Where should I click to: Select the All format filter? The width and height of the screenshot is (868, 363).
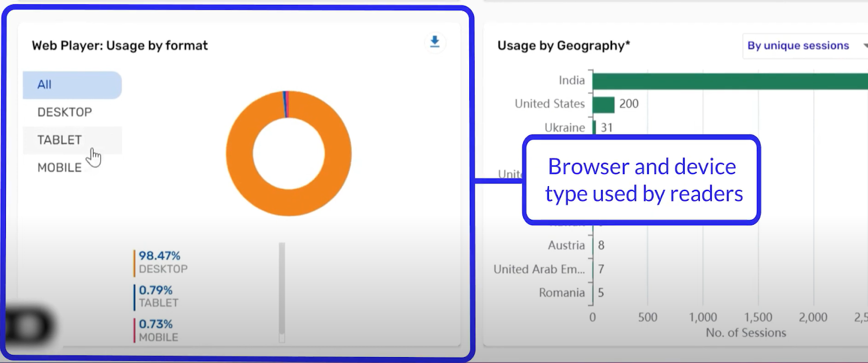pos(72,85)
